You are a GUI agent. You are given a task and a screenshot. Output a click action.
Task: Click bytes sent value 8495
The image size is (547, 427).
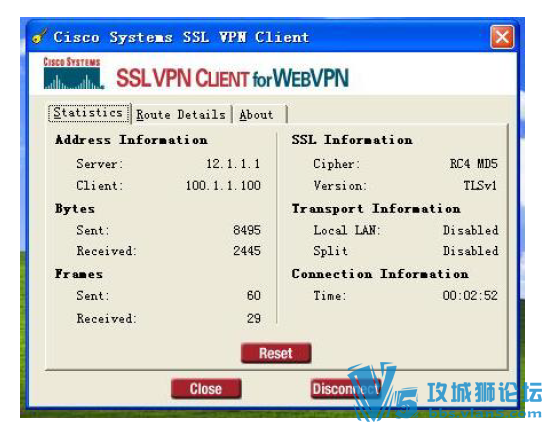click(x=247, y=230)
